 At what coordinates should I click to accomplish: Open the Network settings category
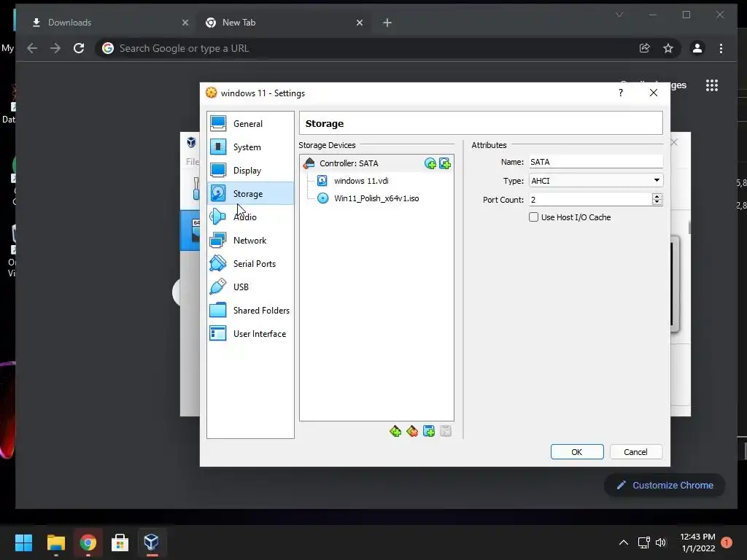coord(250,241)
